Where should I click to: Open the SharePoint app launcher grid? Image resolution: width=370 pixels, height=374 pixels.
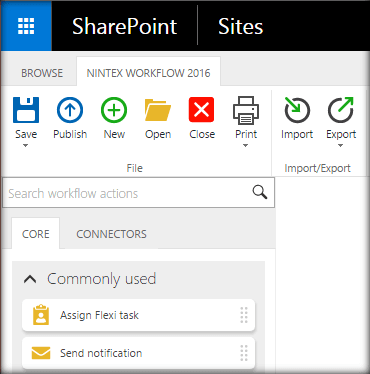point(26,26)
